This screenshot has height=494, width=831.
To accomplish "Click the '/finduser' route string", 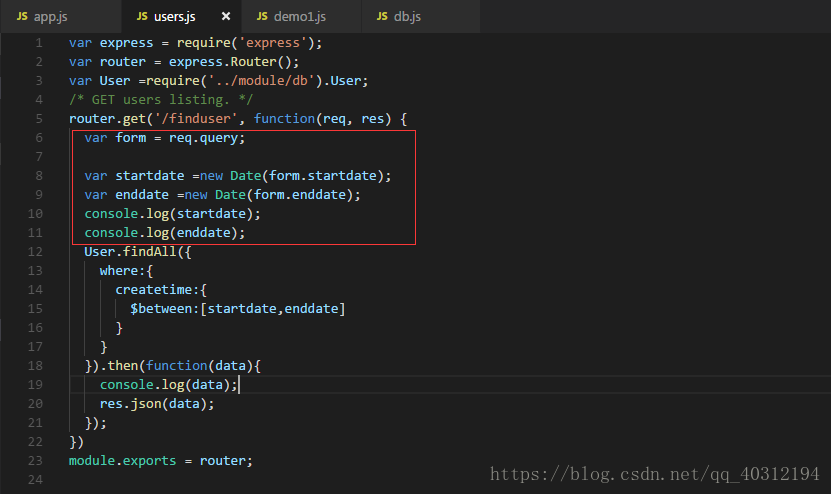I will point(196,119).
